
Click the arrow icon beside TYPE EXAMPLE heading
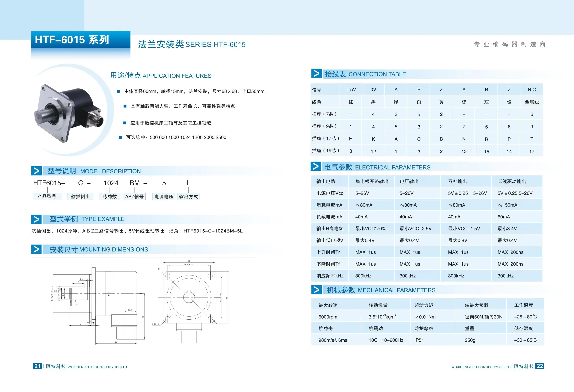pyautogui.click(x=36, y=219)
